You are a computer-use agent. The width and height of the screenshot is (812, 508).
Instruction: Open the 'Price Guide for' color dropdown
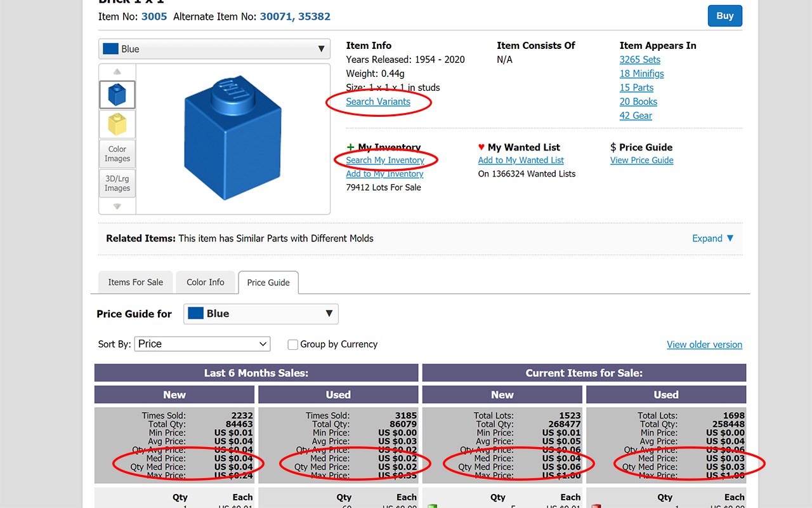[x=261, y=314]
